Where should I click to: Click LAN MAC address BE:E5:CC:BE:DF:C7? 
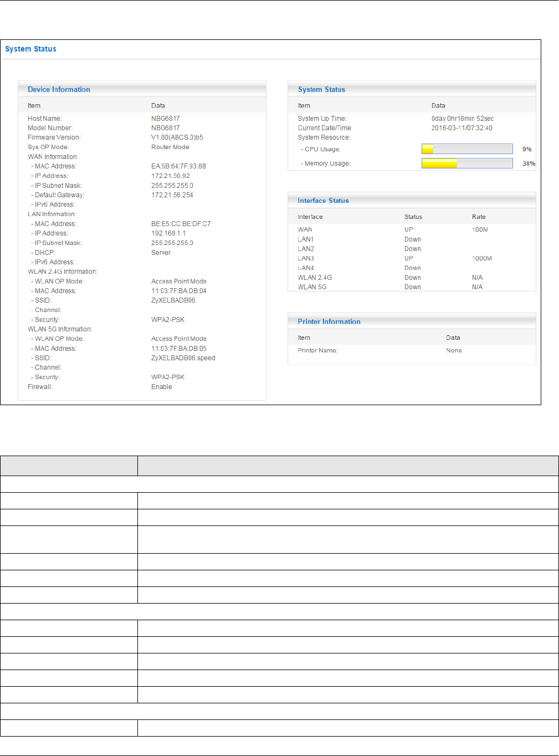(181, 224)
